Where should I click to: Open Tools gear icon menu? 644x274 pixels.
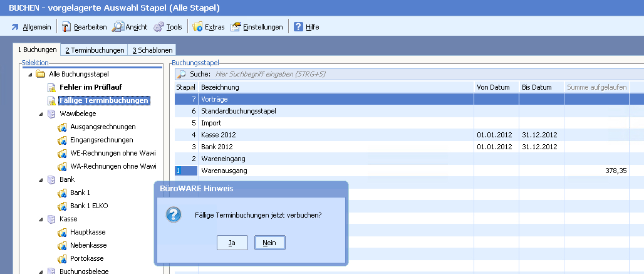(x=158, y=27)
